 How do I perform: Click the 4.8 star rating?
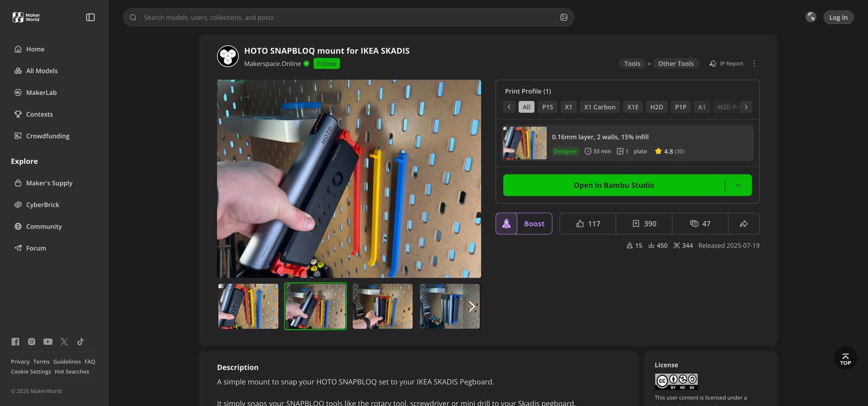(670, 151)
